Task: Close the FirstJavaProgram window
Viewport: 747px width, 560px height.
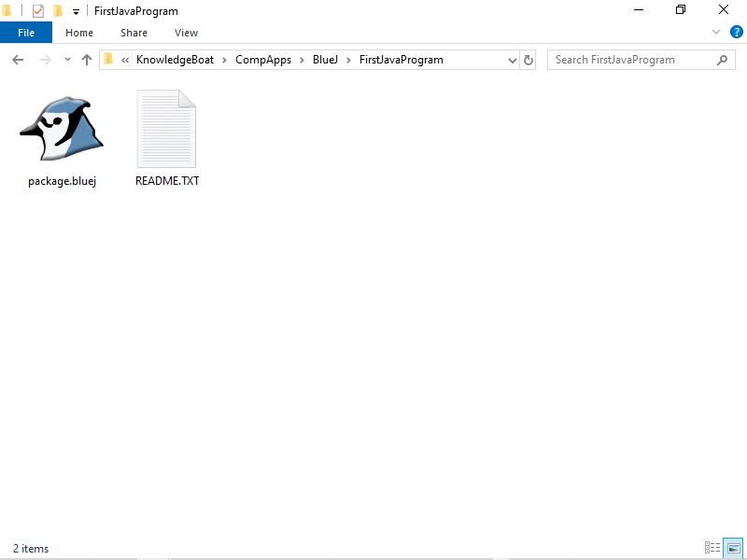Action: [724, 10]
